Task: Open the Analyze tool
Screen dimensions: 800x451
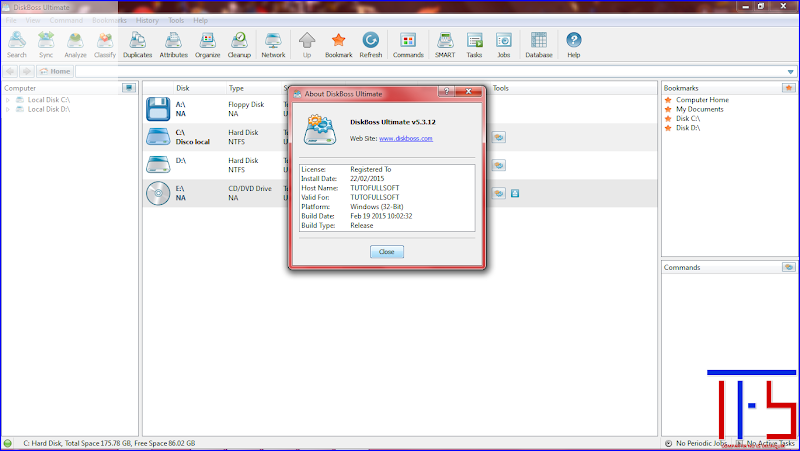Action: point(75,45)
